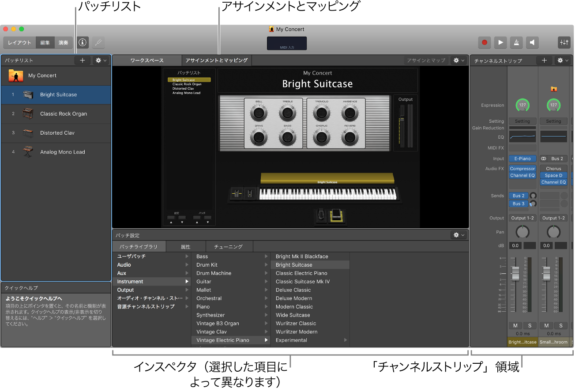Screen dimensions: 575x392
Task: Click the アサインとマップ button
Action: coord(426,60)
